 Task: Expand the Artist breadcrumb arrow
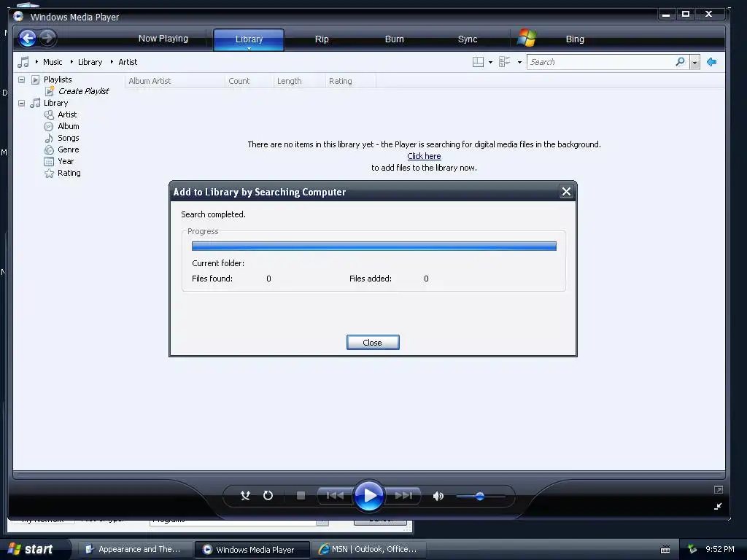click(112, 62)
